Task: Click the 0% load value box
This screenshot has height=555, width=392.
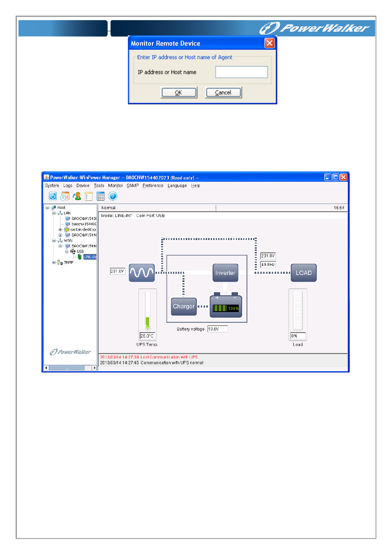Action: pyautogui.click(x=298, y=336)
